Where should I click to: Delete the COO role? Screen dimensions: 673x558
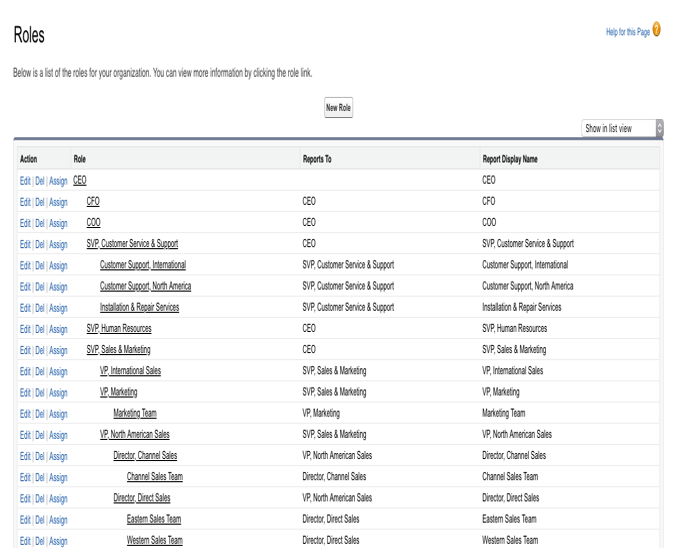point(39,223)
